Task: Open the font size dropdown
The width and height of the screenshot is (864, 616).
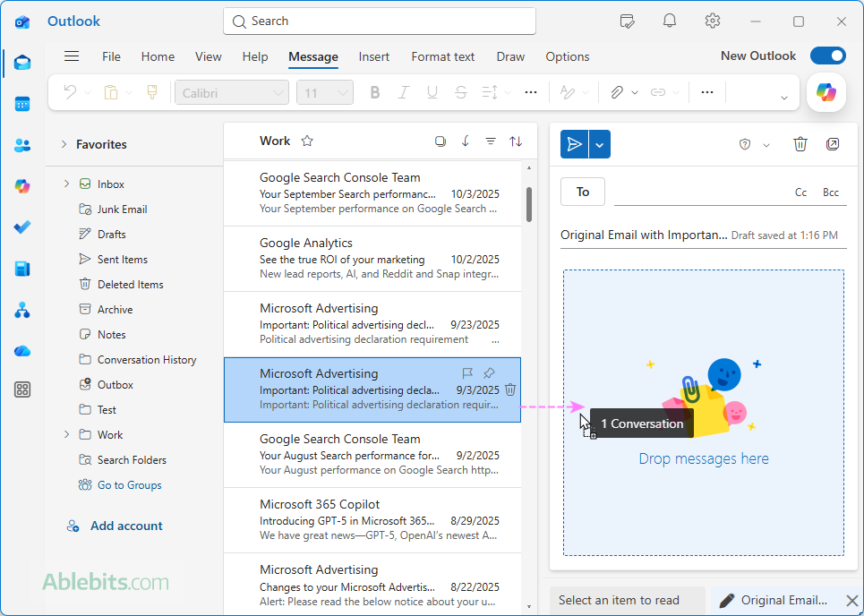Action: (325, 93)
